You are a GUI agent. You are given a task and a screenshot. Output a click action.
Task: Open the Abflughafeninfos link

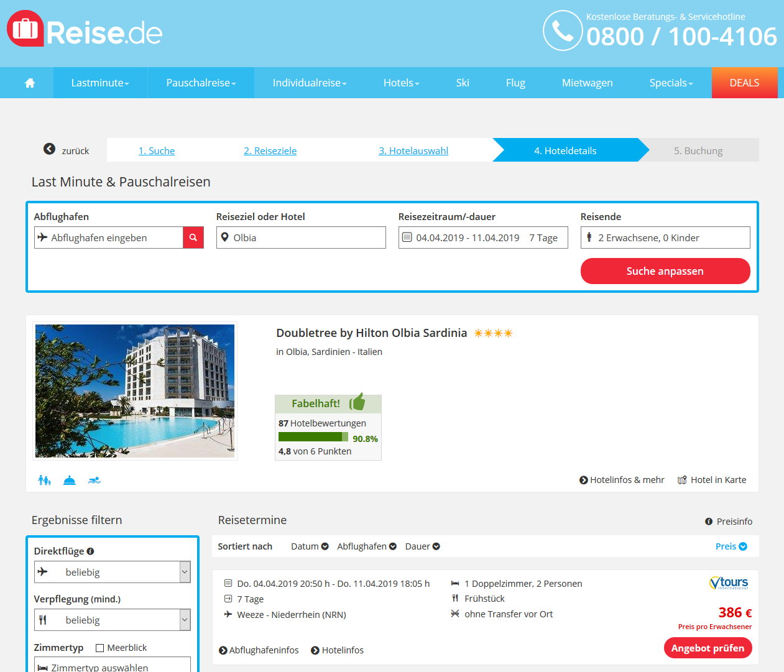point(259,650)
